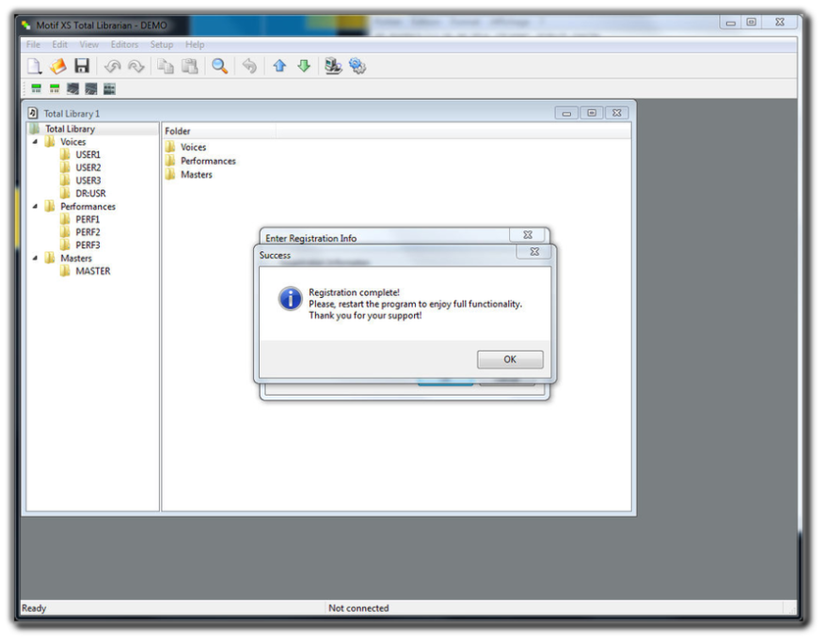This screenshot has width=826, height=644.
Task: Click the beige green-display icon on second toolbar
Action: click(55, 88)
